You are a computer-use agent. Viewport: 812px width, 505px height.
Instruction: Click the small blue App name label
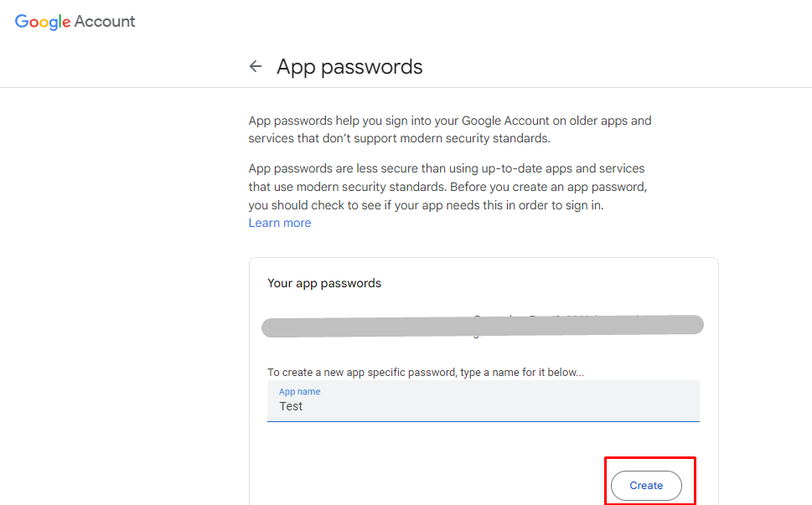tap(299, 391)
